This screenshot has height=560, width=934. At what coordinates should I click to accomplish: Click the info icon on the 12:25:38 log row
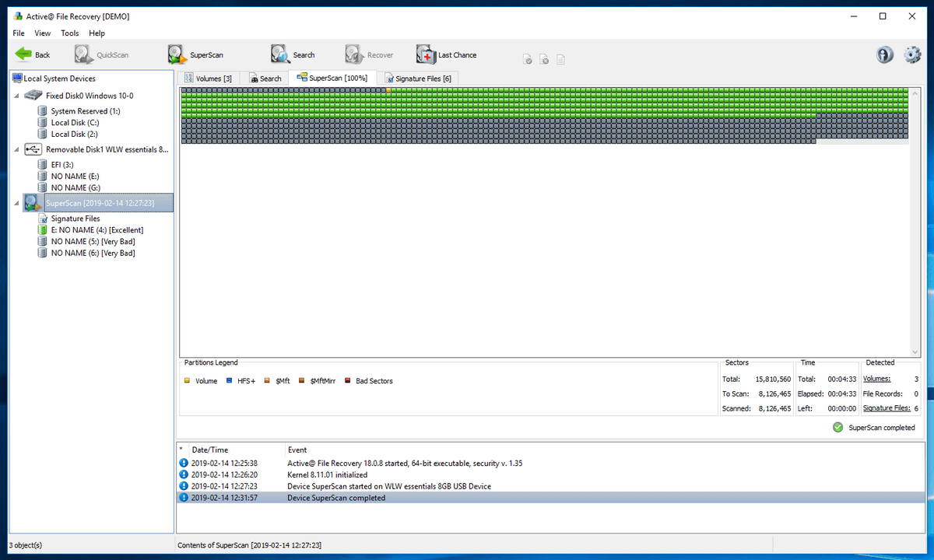tap(184, 463)
